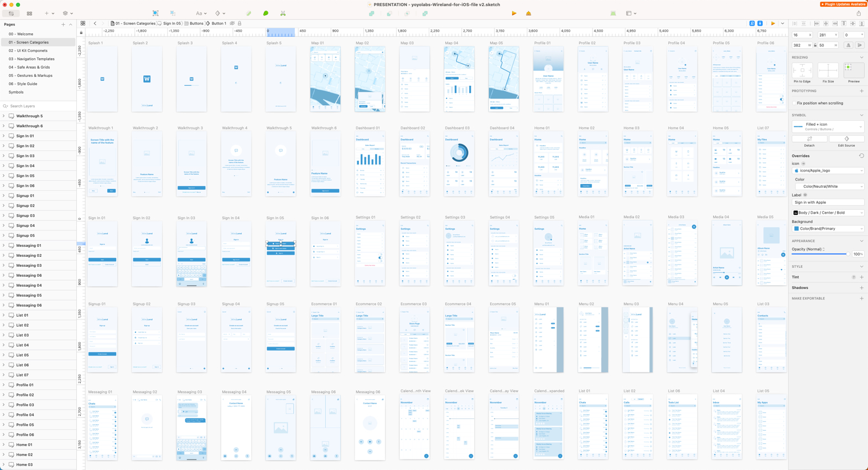The width and height of the screenshot is (868, 470).
Task: Select the 06 - Style Guide page
Action: [23, 84]
